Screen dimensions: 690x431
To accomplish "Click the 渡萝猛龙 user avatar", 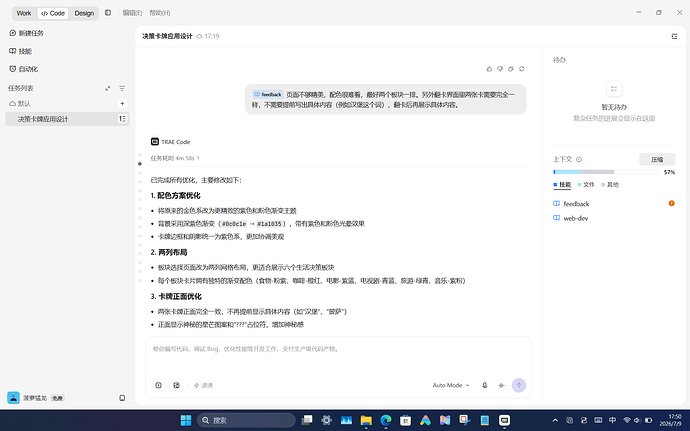I will pyautogui.click(x=14, y=398).
